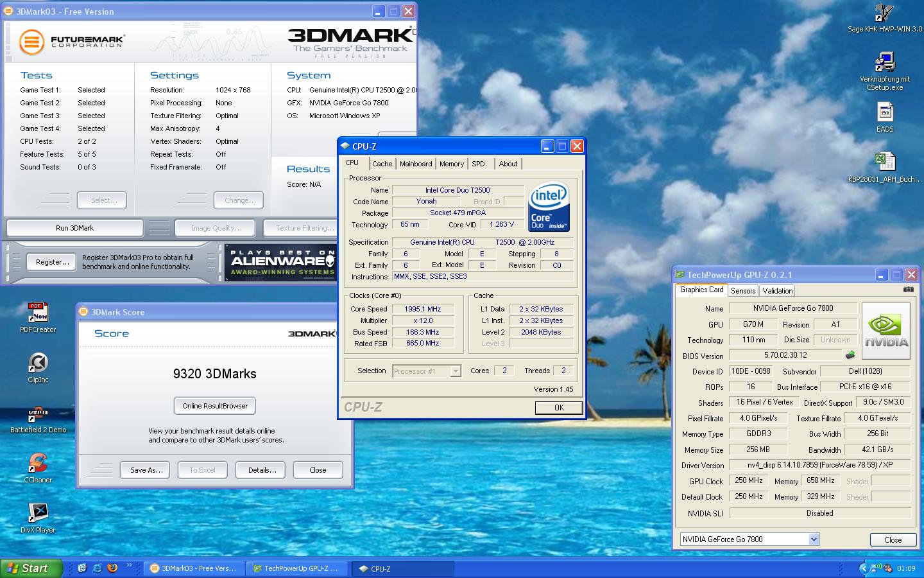Close the 3DMark Score dialog with Close button
The width and height of the screenshot is (924, 578).
tap(318, 470)
